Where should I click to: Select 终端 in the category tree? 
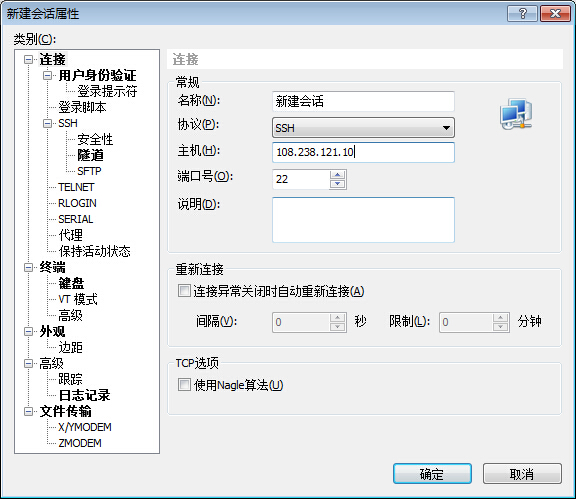(53, 267)
